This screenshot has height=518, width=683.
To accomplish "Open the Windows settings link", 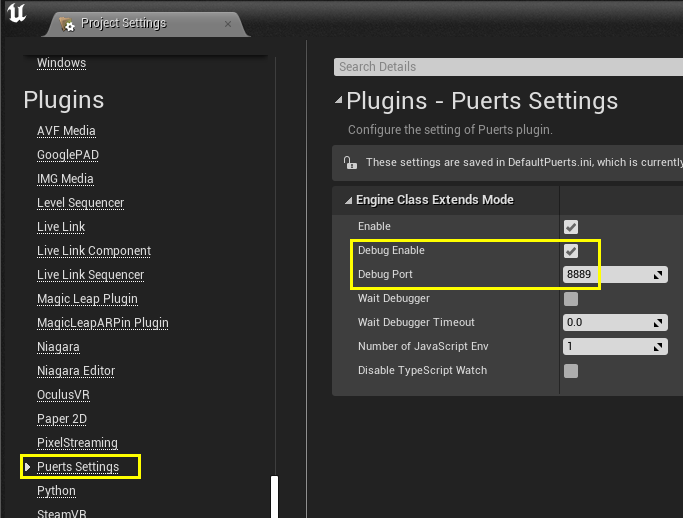I will [61, 63].
